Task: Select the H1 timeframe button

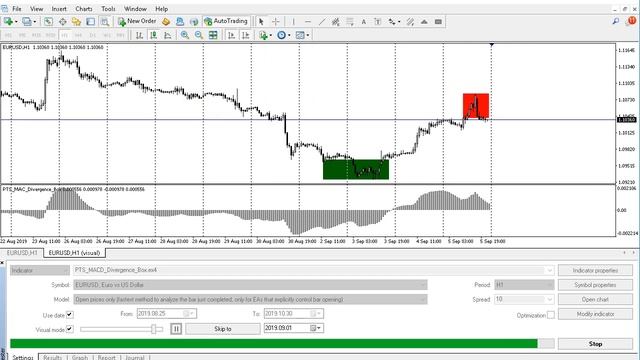Action: point(64,36)
